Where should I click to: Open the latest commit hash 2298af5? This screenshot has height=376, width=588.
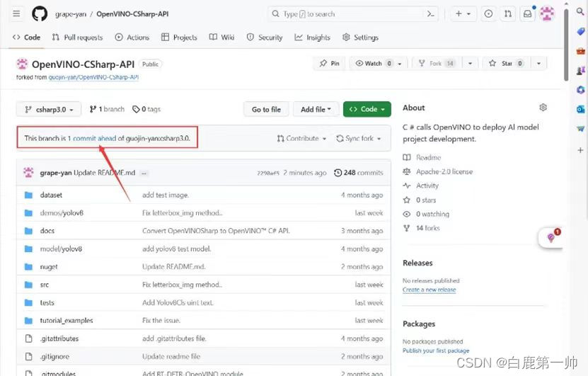point(268,173)
